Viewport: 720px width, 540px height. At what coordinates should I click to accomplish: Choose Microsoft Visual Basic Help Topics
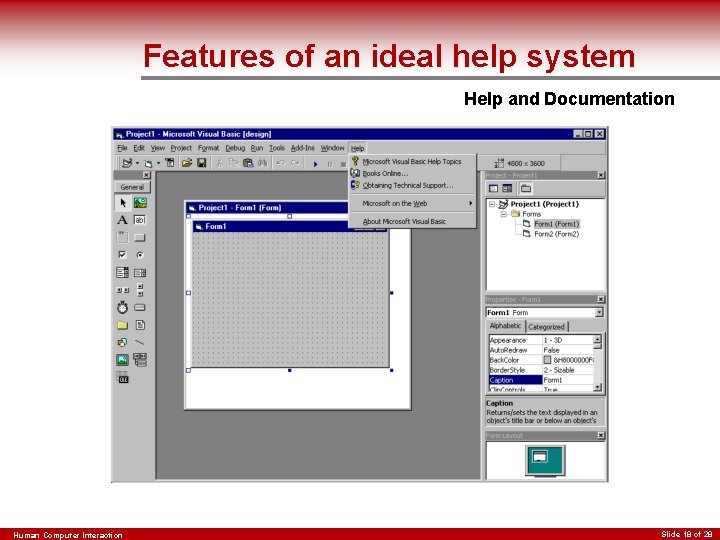pyautogui.click(x=412, y=162)
